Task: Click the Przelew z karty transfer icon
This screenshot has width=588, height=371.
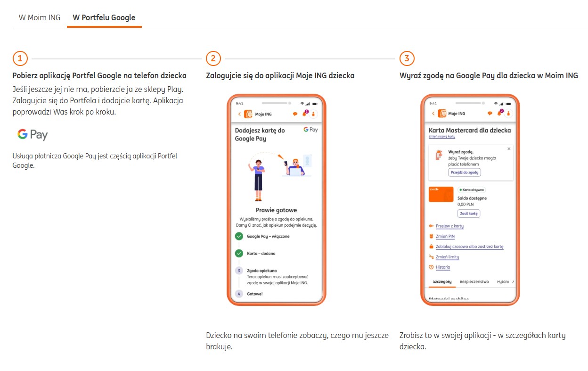Action: tap(431, 226)
